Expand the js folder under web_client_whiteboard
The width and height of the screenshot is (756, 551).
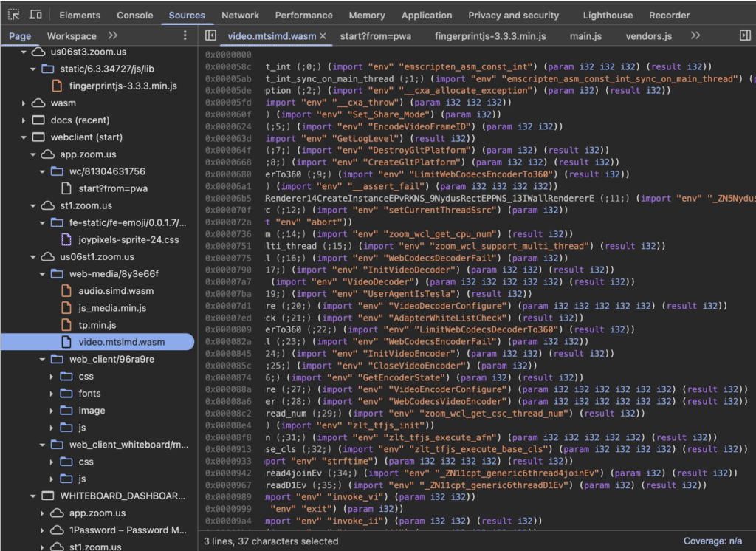pyautogui.click(x=52, y=479)
